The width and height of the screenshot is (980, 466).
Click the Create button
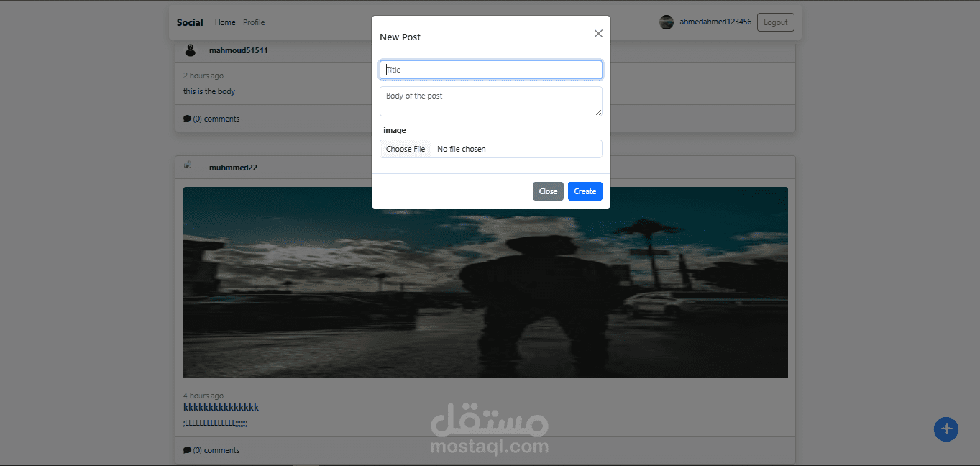point(585,191)
